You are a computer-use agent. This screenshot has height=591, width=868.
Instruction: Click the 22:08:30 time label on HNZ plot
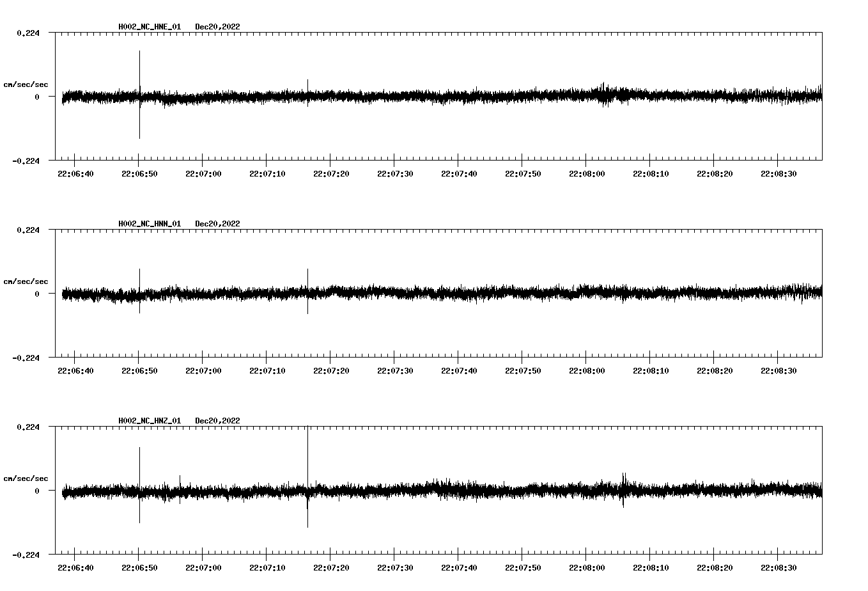tap(779, 568)
